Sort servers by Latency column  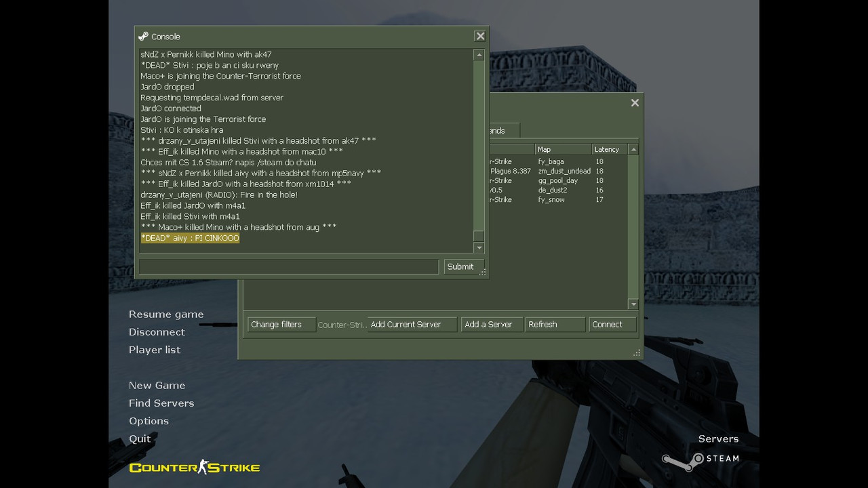pos(610,150)
